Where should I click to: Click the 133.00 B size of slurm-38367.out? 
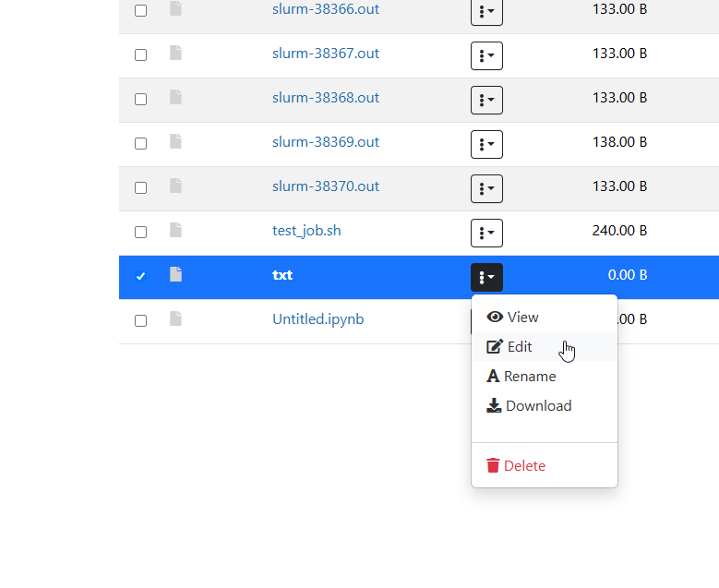click(619, 54)
